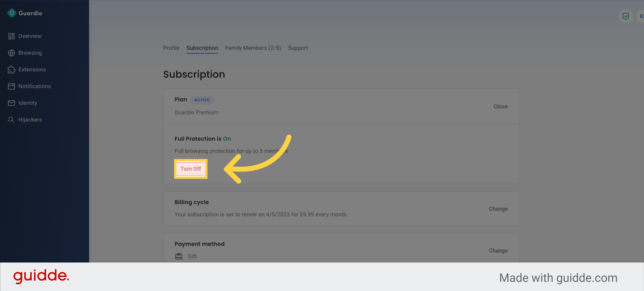This screenshot has height=291, width=644.
Task: Click the Hijackers search icon
Action: click(x=11, y=120)
